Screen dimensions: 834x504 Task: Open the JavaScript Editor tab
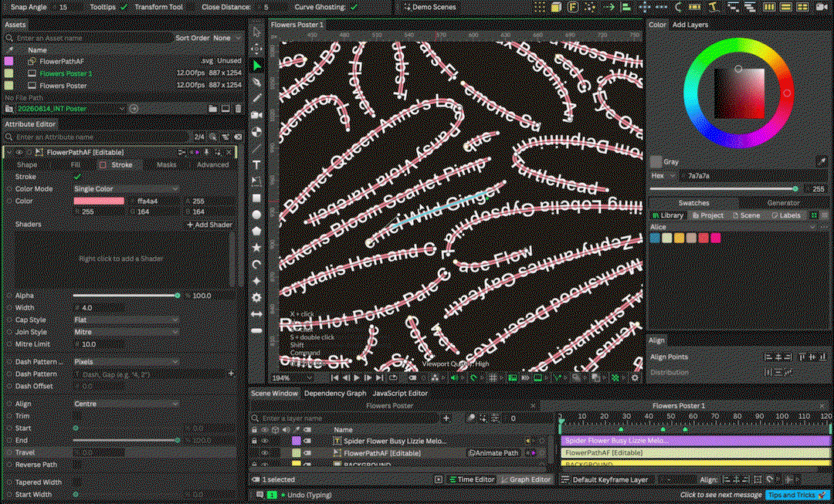click(400, 394)
